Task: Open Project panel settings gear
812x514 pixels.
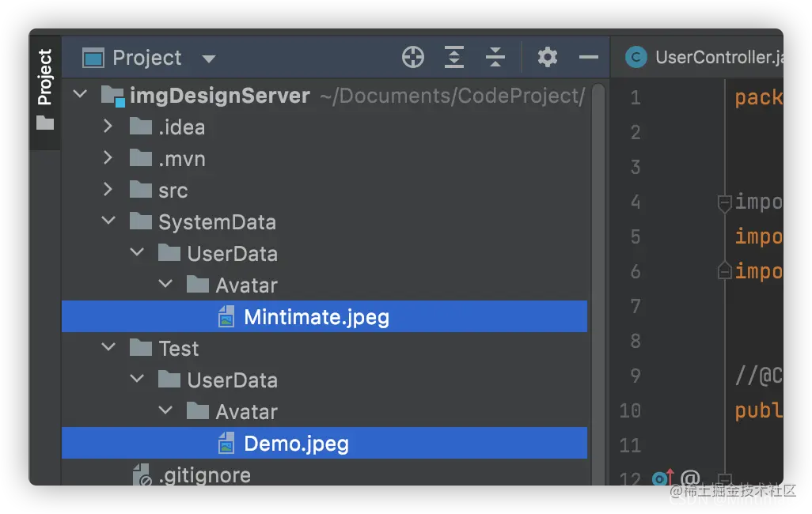Action: pyautogui.click(x=548, y=57)
